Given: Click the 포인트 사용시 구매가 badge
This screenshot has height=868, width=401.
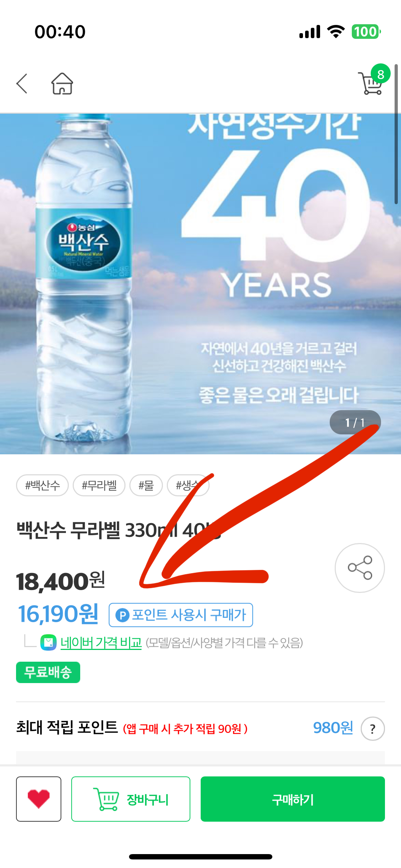Looking at the screenshot, I should pyautogui.click(x=181, y=615).
